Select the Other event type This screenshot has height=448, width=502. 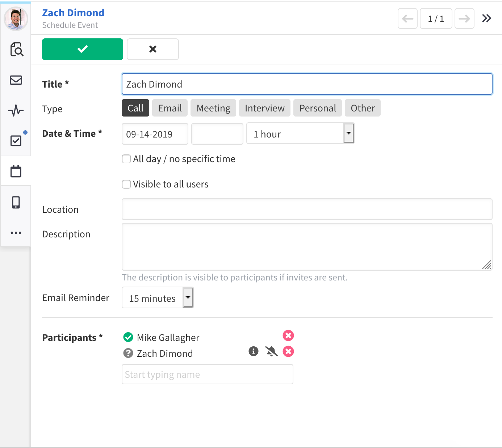[x=363, y=108]
